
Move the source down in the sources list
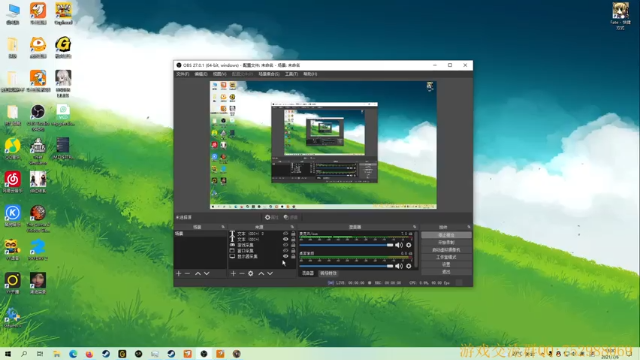pyautogui.click(x=270, y=273)
